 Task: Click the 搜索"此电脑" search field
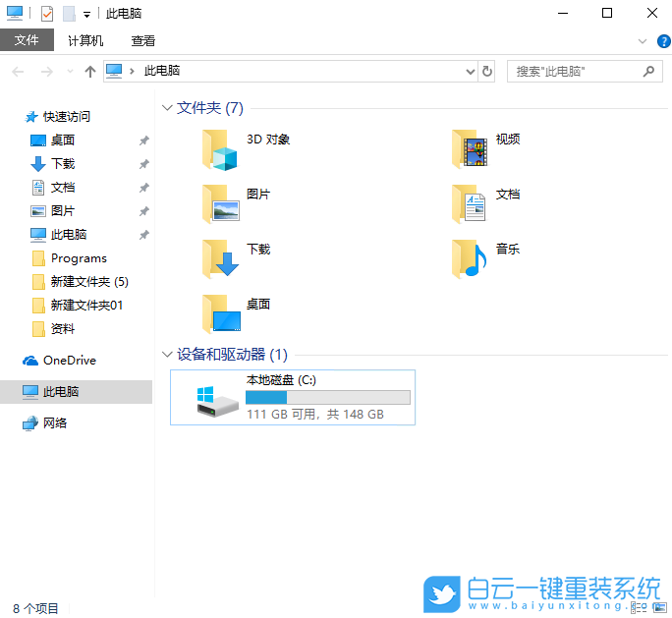point(585,71)
